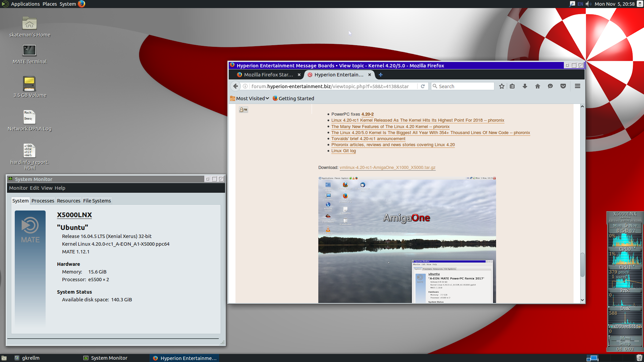
Task: Open Torvalds' brief 4.20-rc1 announcement link
Action: [368, 139]
